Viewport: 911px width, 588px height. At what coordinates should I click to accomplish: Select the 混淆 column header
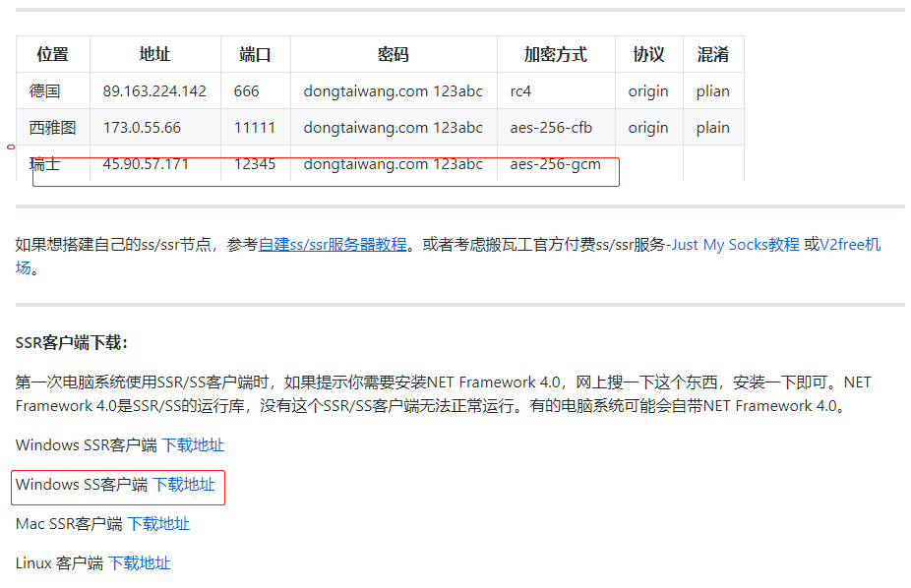(x=713, y=54)
